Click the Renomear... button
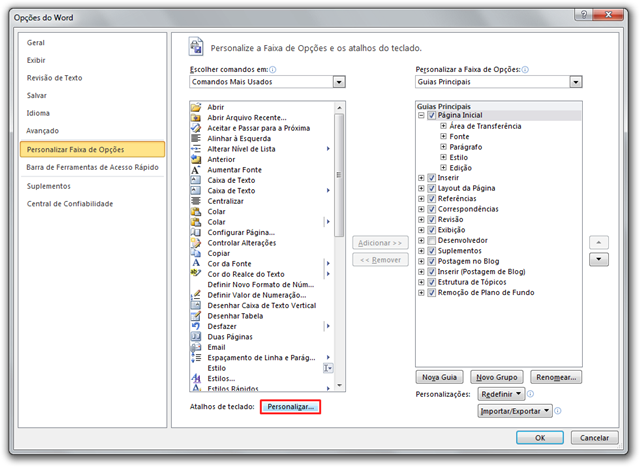Viewport: 640px width, 467px height. coord(556,377)
